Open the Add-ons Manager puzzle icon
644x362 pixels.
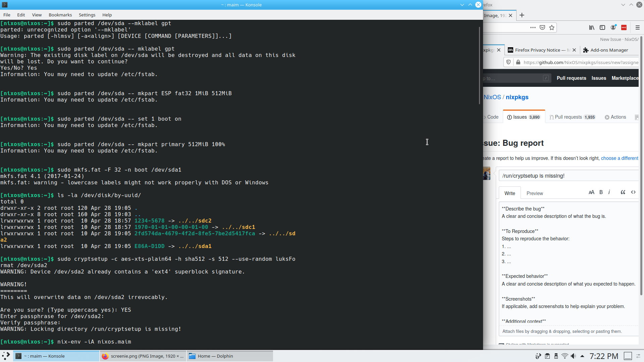586,50
